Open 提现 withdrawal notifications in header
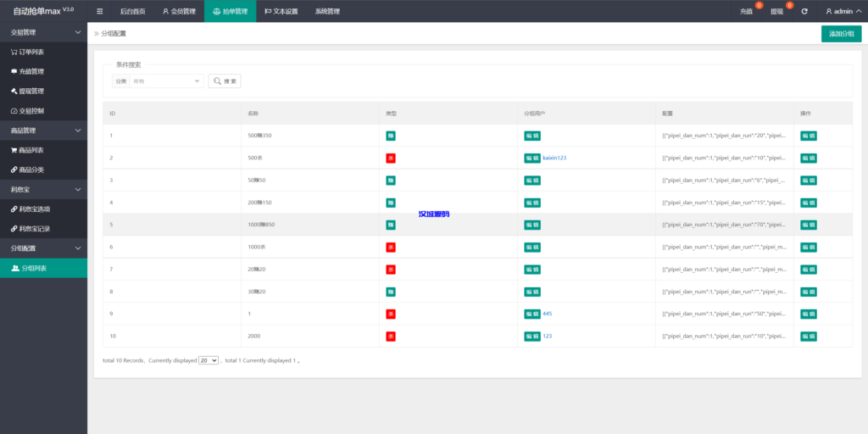 [777, 11]
